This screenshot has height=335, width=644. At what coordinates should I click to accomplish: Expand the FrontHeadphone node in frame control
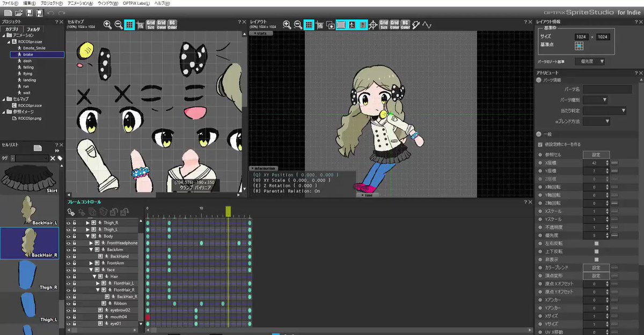tap(91, 243)
